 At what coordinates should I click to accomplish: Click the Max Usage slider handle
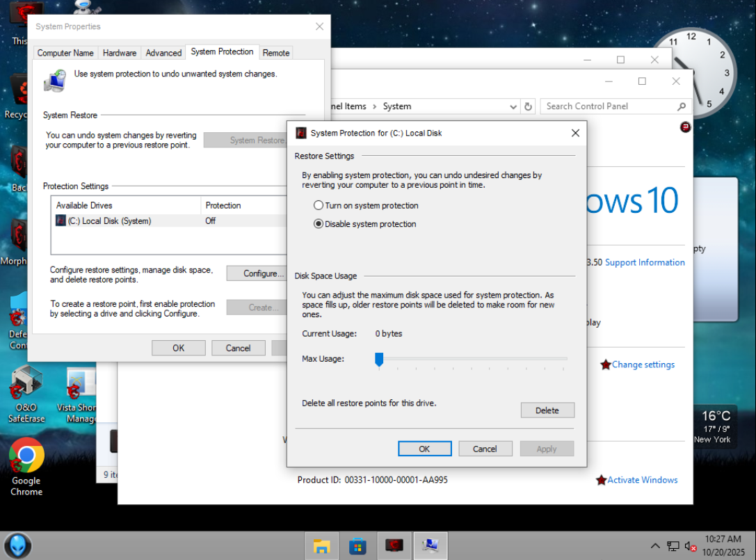[x=379, y=359]
